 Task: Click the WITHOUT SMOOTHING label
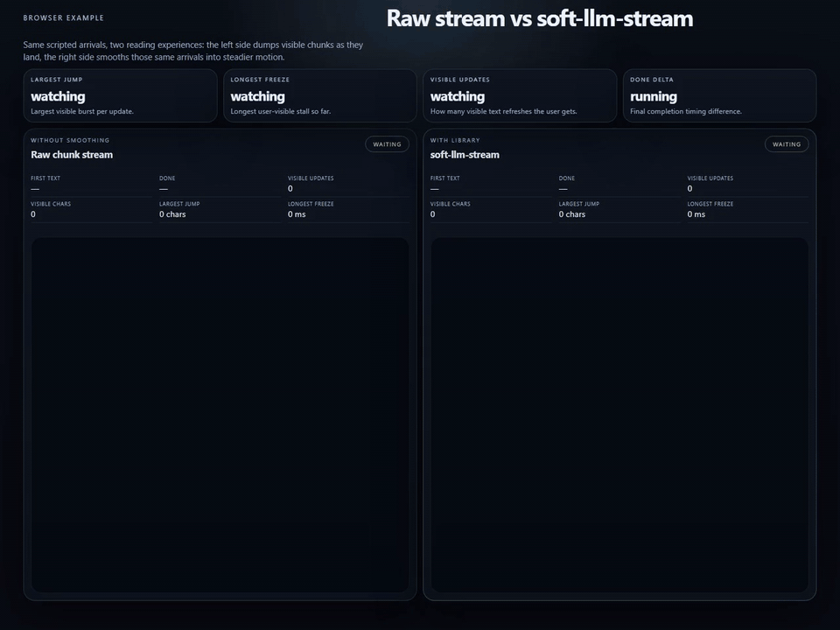[x=70, y=140]
